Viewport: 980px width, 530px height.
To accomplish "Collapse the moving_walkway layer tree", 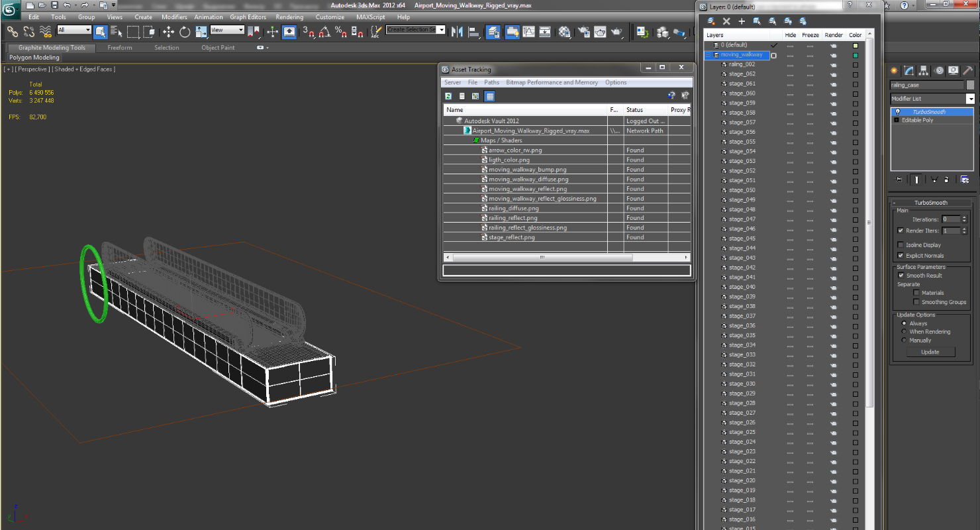I will click(x=709, y=55).
